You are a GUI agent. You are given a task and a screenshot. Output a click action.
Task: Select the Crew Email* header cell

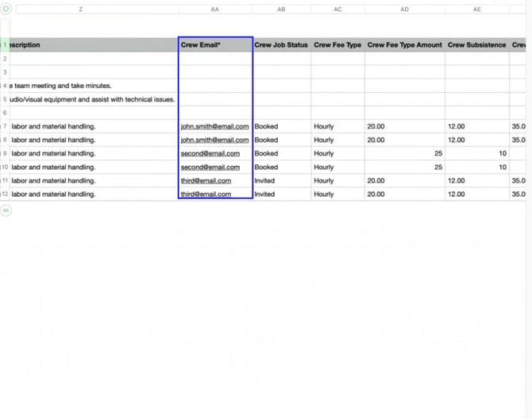215,45
